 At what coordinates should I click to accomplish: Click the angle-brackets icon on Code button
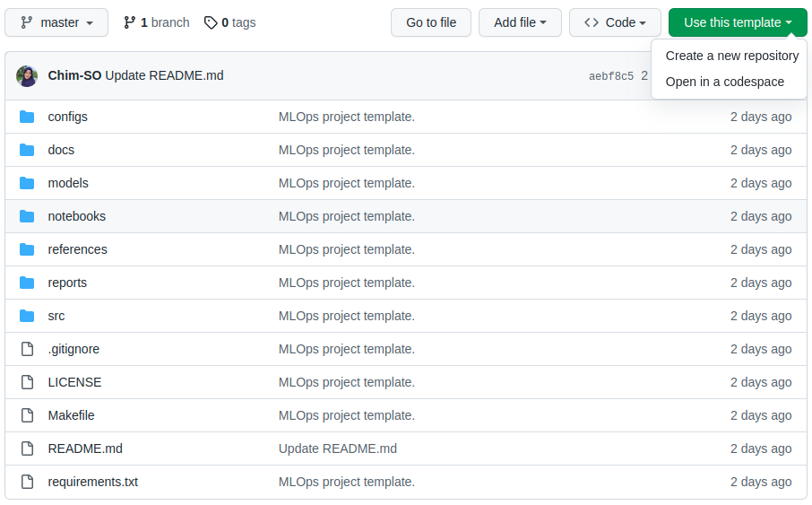coord(592,22)
